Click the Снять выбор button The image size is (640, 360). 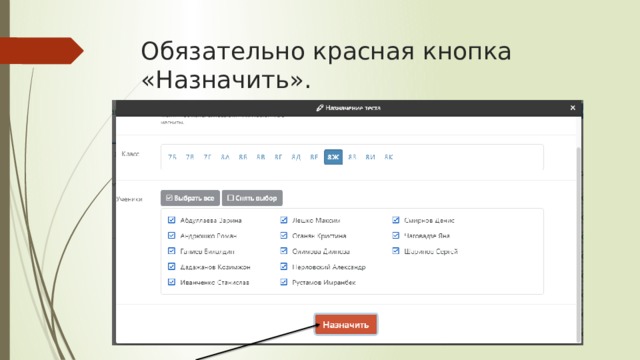point(252,198)
